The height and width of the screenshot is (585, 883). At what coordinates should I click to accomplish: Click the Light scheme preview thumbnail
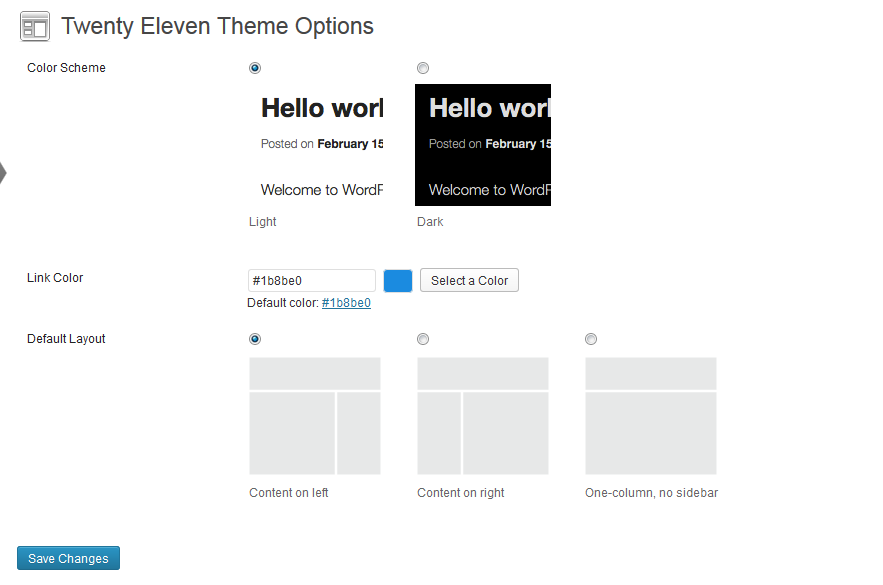coord(316,145)
